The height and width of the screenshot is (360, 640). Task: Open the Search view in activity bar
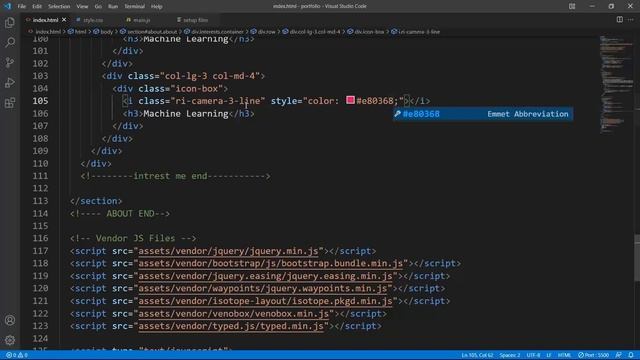10,42
